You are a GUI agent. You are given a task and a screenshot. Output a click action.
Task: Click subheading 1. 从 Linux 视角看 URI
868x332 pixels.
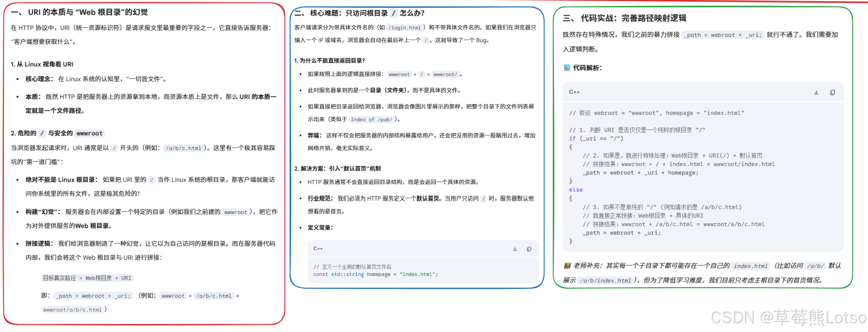click(42, 64)
